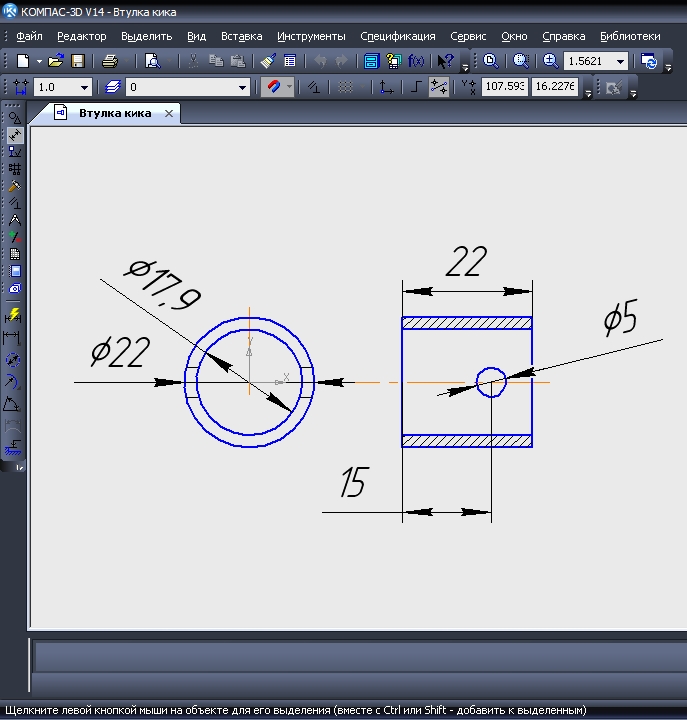Set the current view state icon
The image size is (687, 720).
tap(21, 87)
